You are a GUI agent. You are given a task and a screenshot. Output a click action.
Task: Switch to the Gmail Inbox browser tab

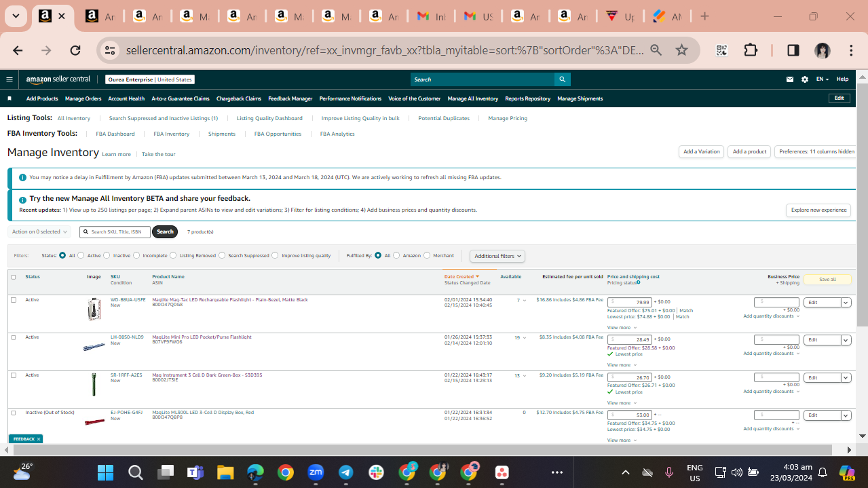tap(432, 16)
